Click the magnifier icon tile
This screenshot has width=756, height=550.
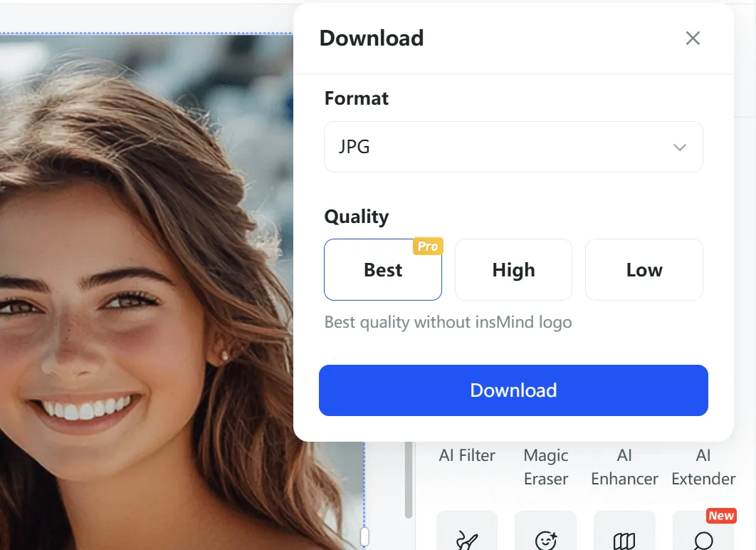click(x=703, y=531)
